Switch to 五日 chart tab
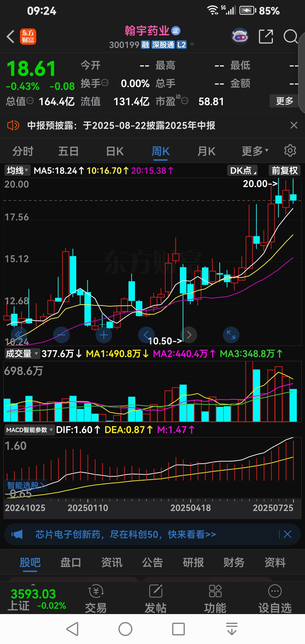Screen dimensions: 305x644 click(68, 151)
